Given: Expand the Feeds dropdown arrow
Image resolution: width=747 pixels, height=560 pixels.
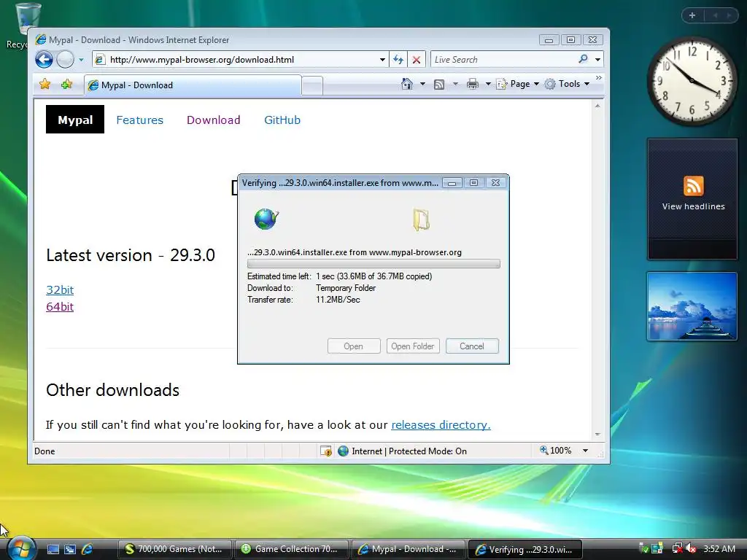Looking at the screenshot, I should click(x=455, y=85).
